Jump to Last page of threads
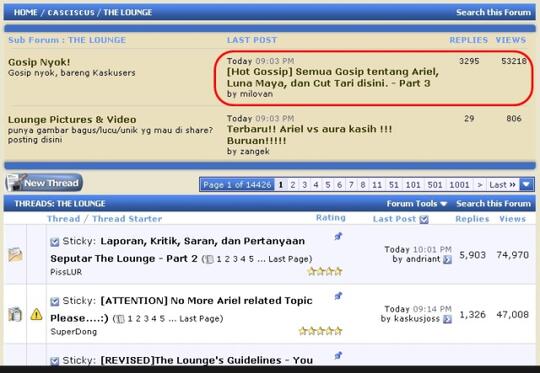The height and width of the screenshot is (373, 540). (x=502, y=185)
